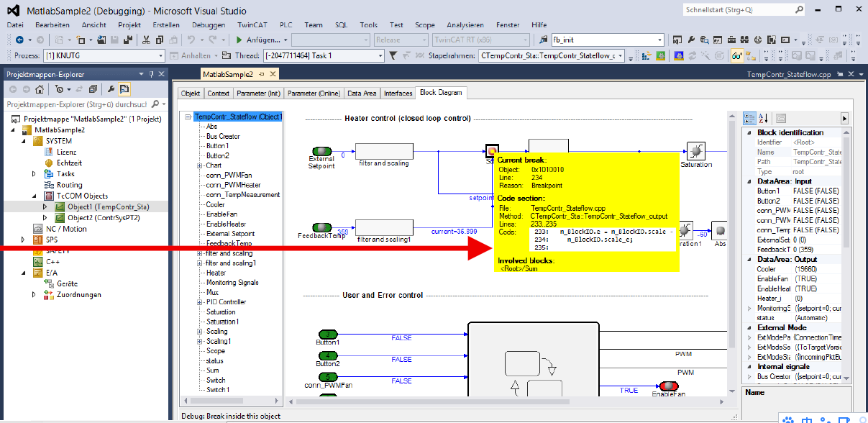Screen dimensions: 868x423
Task: Open the Thread dropdown showing Task 1
Action: tap(380, 55)
